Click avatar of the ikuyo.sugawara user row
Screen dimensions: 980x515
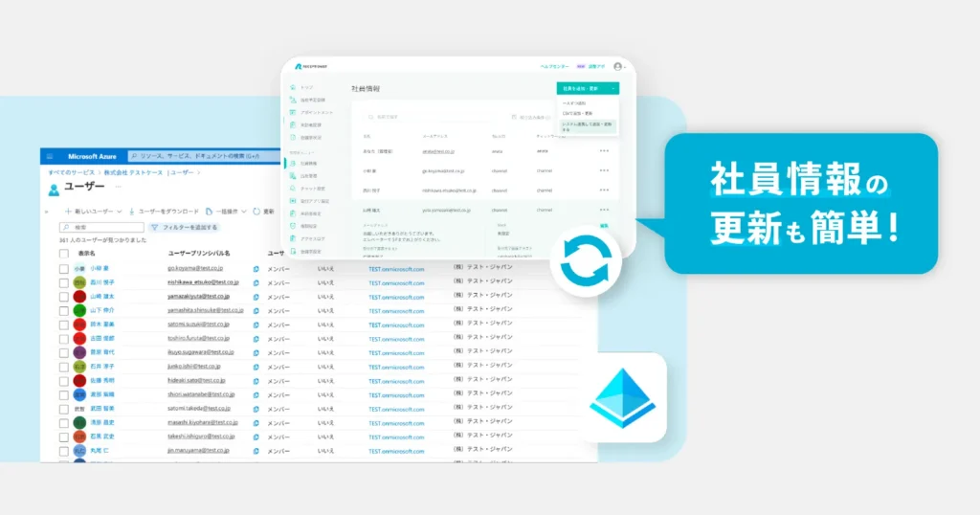pos(79,352)
